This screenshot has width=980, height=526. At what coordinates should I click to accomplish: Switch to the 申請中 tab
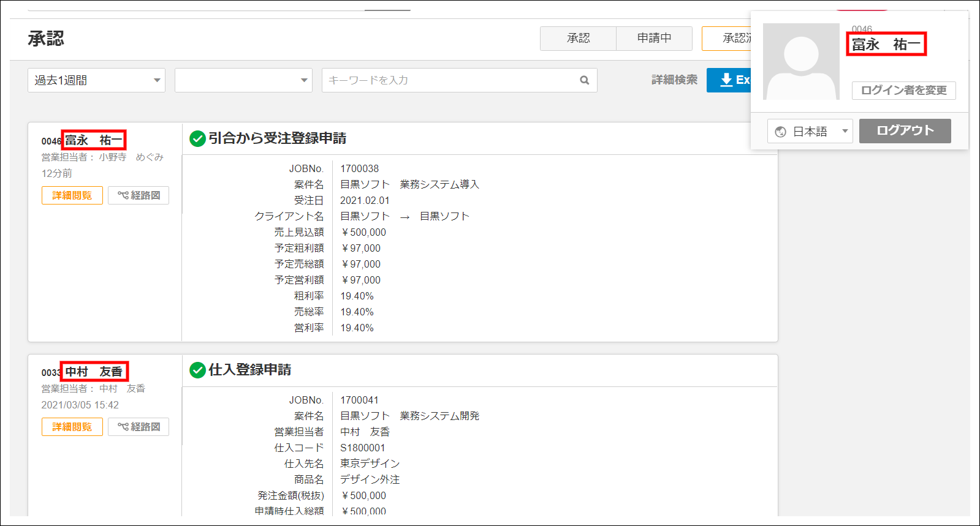(654, 39)
